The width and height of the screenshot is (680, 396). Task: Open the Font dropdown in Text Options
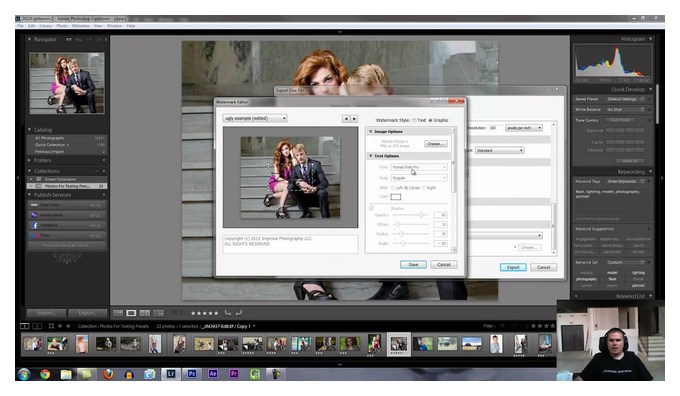click(x=419, y=167)
